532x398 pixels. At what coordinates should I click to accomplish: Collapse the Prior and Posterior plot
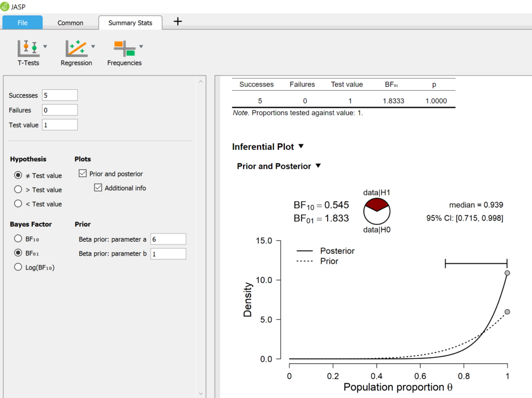pyautogui.click(x=317, y=166)
